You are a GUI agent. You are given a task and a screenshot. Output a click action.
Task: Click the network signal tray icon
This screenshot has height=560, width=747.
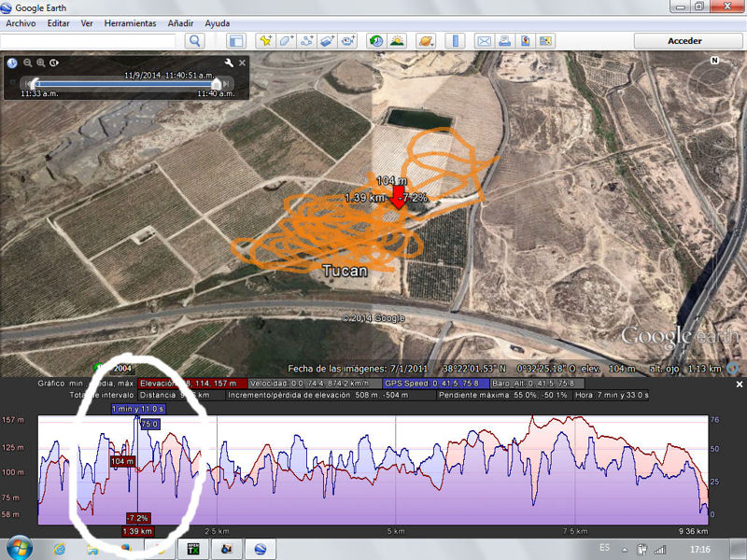tap(660, 550)
